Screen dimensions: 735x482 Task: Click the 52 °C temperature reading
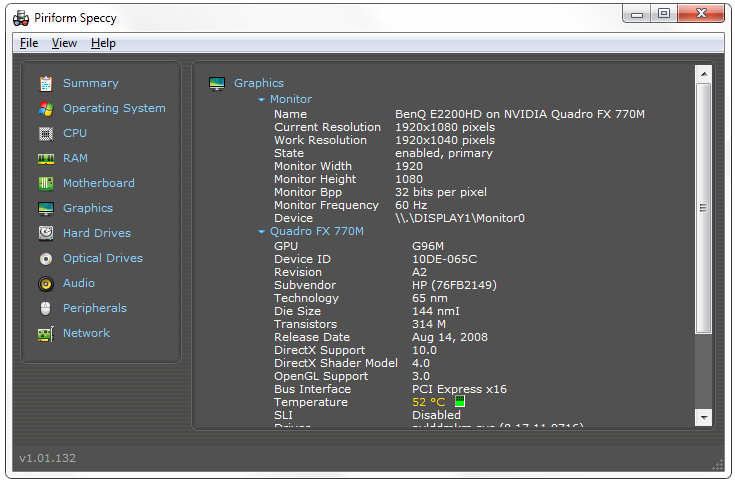pyautogui.click(x=428, y=402)
